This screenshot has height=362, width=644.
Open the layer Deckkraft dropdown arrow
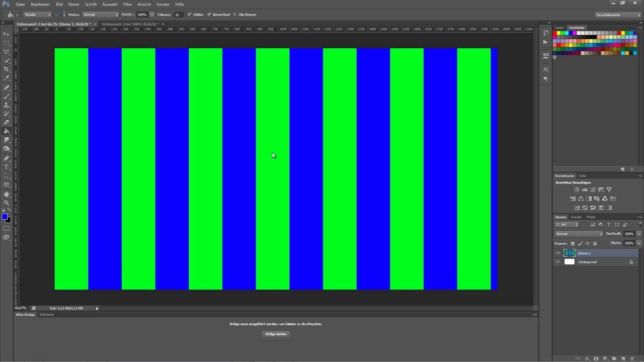tap(639, 234)
